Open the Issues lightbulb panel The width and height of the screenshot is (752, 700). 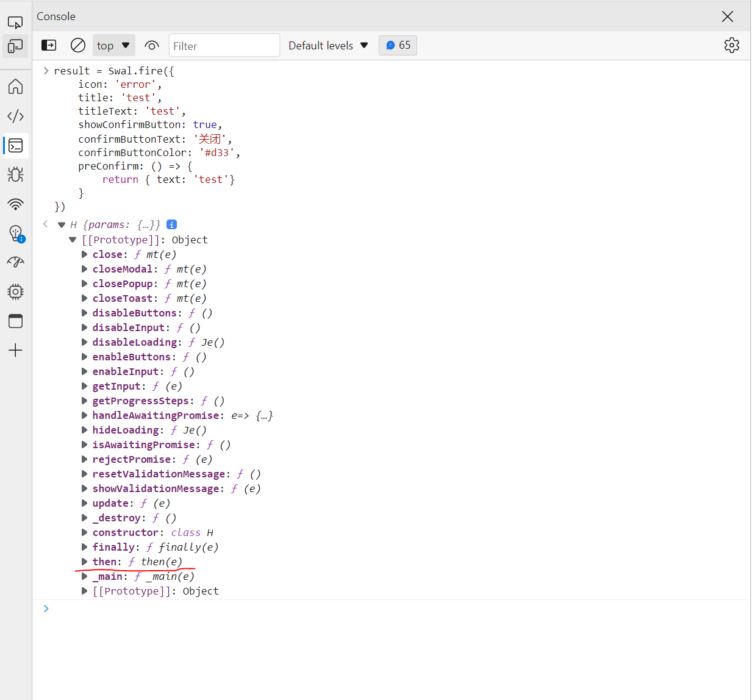pyautogui.click(x=16, y=234)
